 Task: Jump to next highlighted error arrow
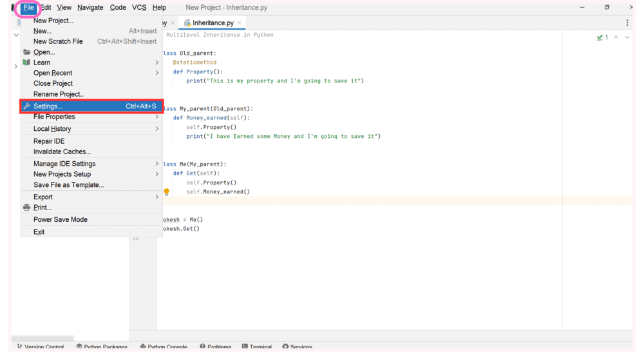[x=627, y=37]
